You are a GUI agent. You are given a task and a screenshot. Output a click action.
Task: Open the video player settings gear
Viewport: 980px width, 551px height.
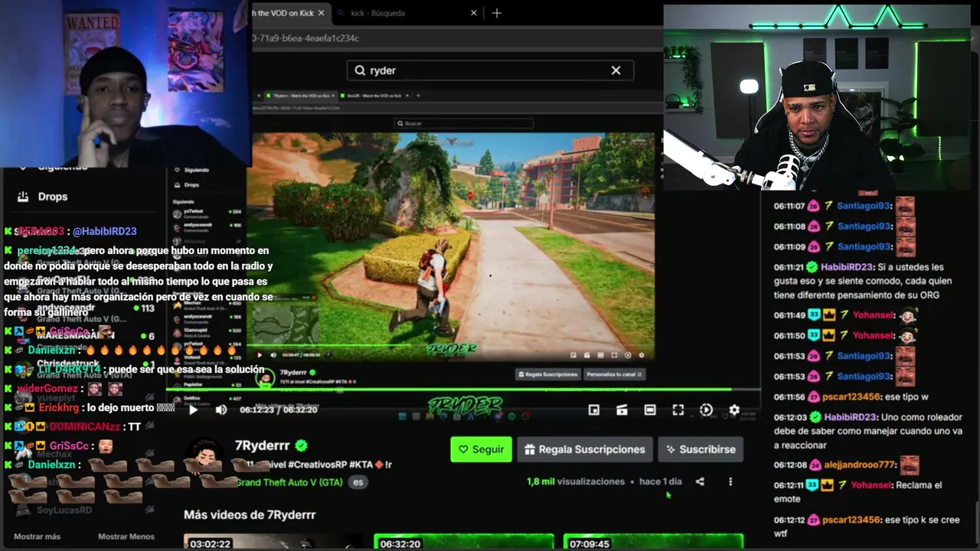(734, 410)
